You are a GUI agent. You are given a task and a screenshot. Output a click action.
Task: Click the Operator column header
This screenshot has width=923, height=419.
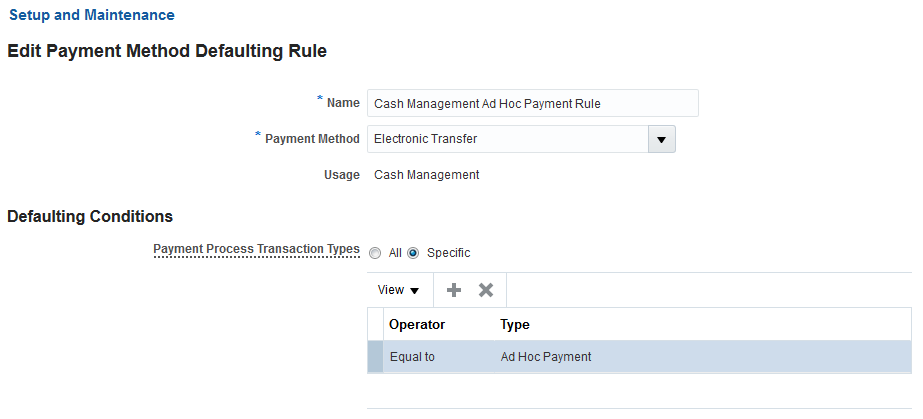[417, 324]
